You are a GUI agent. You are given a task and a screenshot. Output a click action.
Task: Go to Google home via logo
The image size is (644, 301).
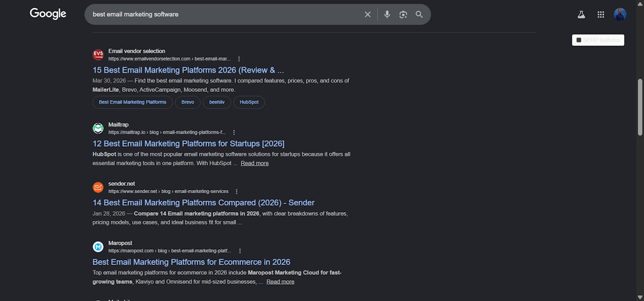[x=48, y=14]
